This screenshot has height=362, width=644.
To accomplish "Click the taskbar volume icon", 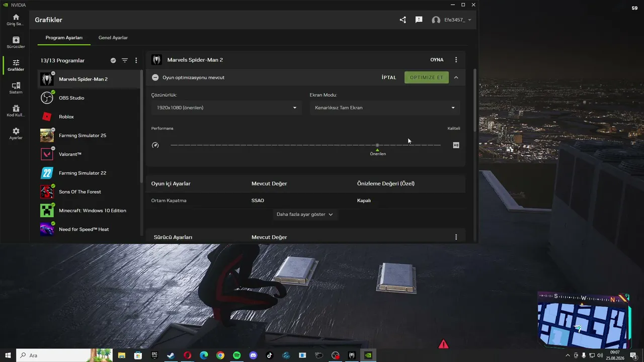I will (600, 355).
